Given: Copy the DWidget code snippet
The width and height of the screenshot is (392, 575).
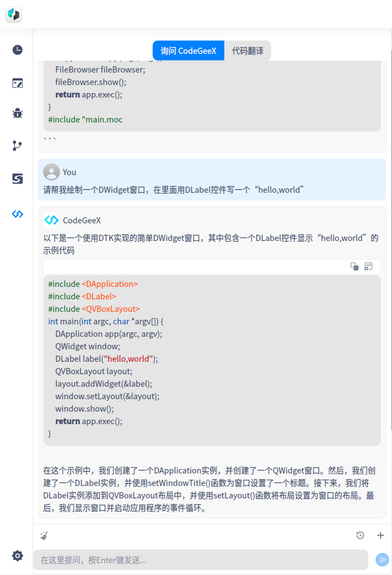Looking at the screenshot, I should pos(354,267).
